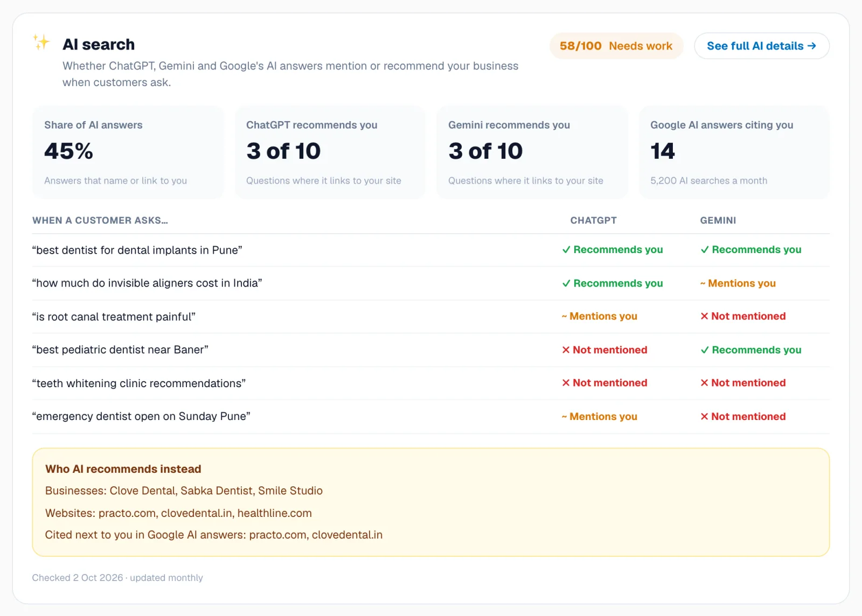Click the WHEN A CUSTOMER ASKS… header
Viewport: 862px width, 616px height.
[x=100, y=220]
